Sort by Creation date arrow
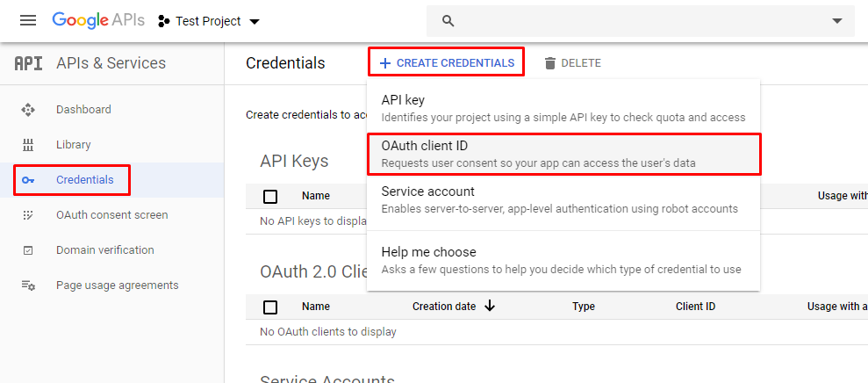The height and width of the screenshot is (383, 868). 490,306
